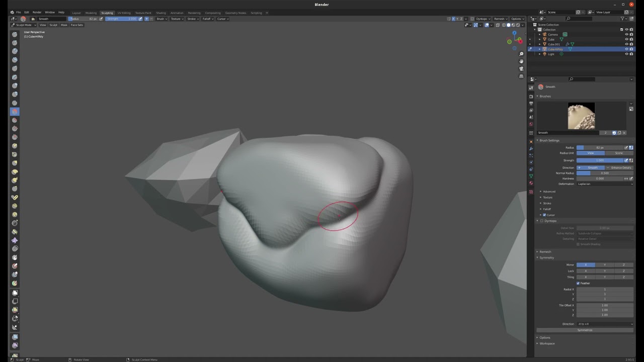Adjust the Strength slider in Brush Settings

[x=600, y=160]
